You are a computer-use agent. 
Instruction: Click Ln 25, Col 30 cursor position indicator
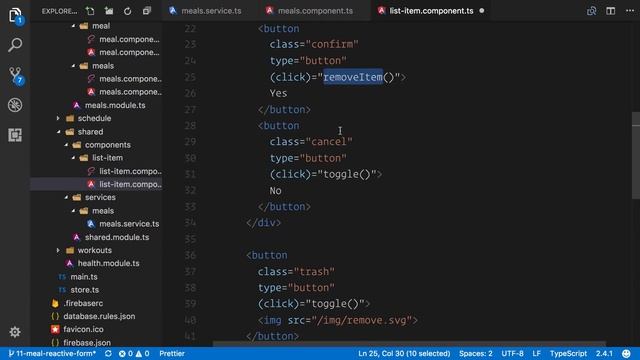pyautogui.click(x=404, y=353)
